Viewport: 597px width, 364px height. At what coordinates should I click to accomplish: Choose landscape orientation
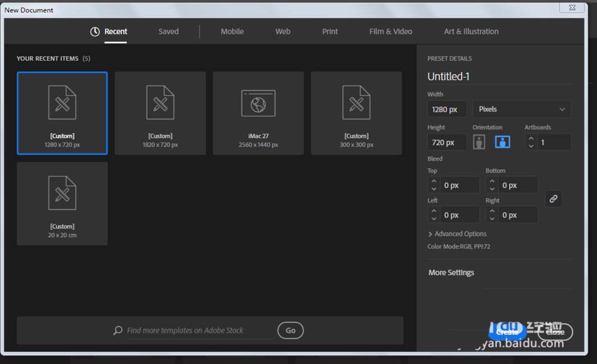pos(502,142)
